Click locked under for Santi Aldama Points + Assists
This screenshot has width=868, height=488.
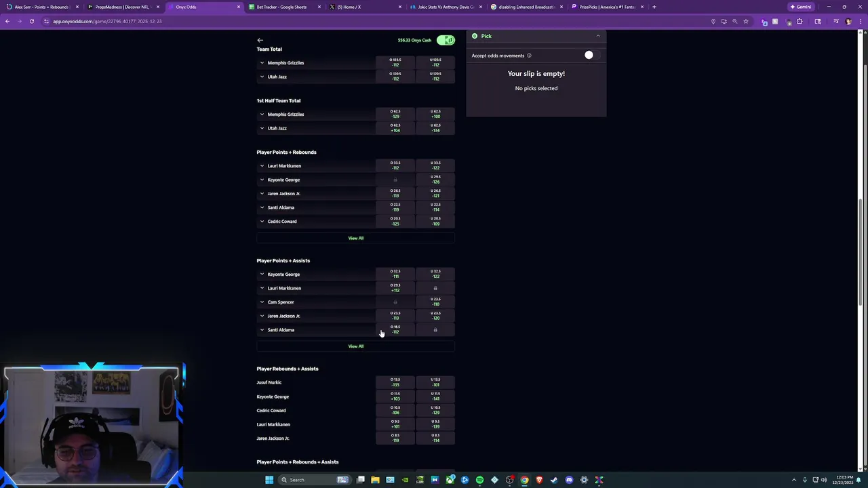pyautogui.click(x=435, y=330)
